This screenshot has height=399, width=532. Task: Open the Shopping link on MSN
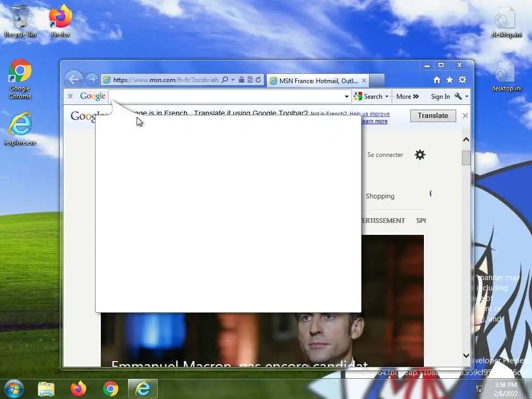tap(380, 196)
